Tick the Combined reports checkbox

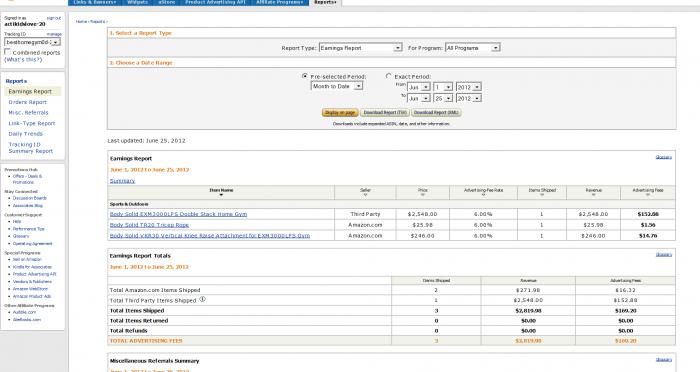pos(7,52)
